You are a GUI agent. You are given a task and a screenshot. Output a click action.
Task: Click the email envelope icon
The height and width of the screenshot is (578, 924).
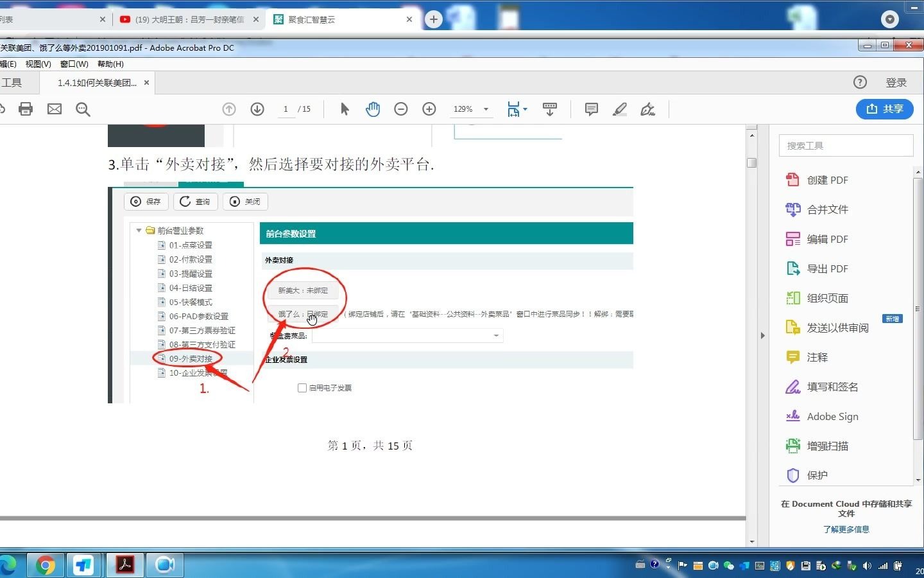(x=55, y=109)
